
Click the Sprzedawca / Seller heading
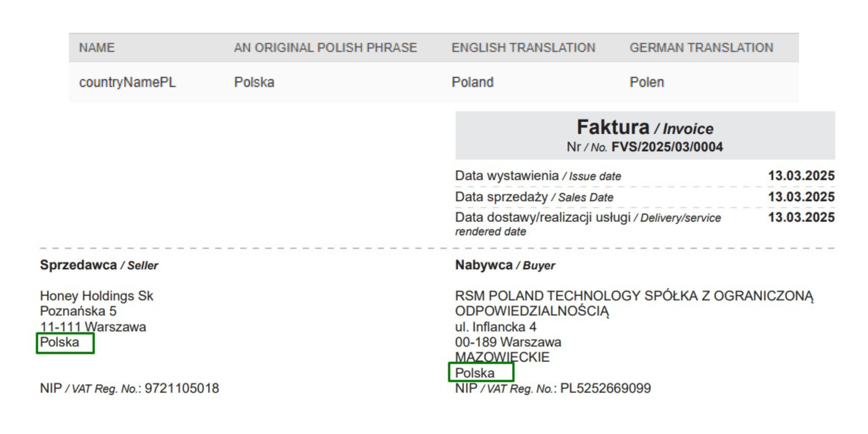click(x=99, y=265)
